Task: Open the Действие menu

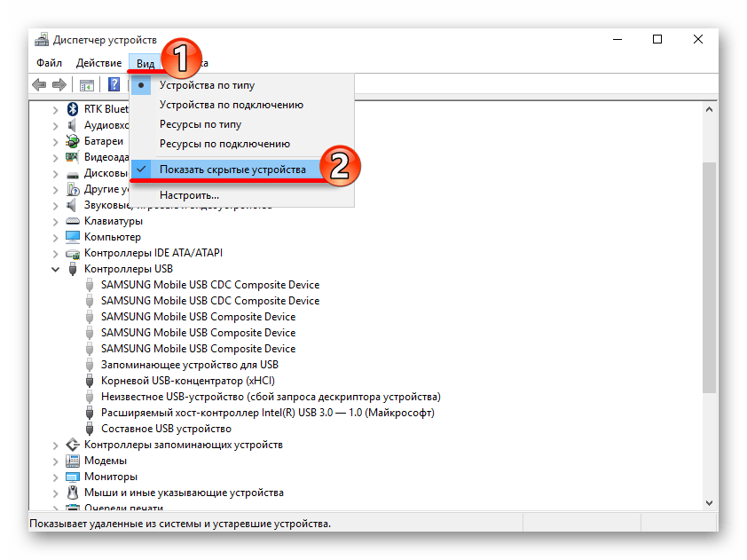Action: (x=98, y=63)
